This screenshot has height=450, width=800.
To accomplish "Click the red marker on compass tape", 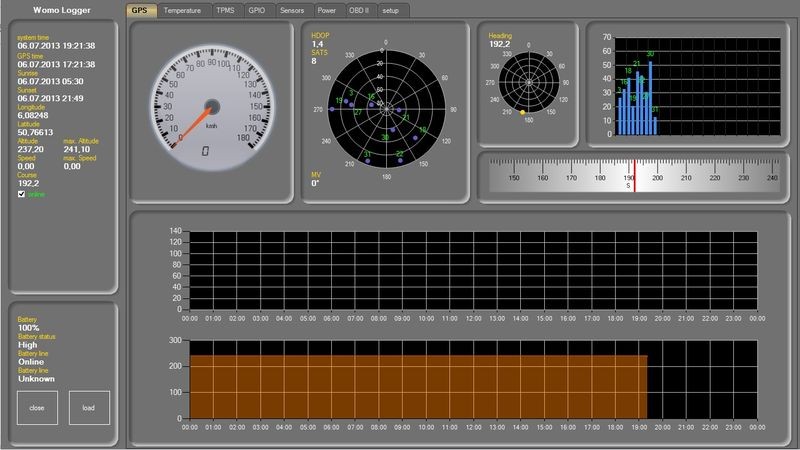I will click(634, 173).
